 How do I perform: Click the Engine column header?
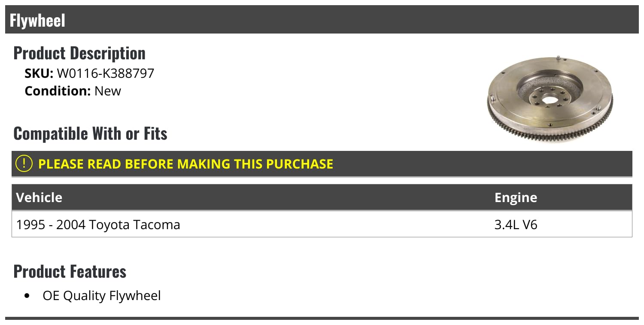(x=516, y=197)
